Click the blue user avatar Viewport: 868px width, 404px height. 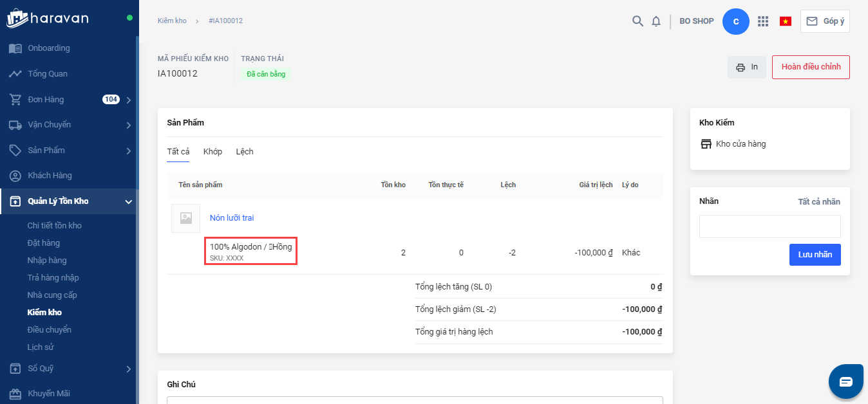pos(736,21)
